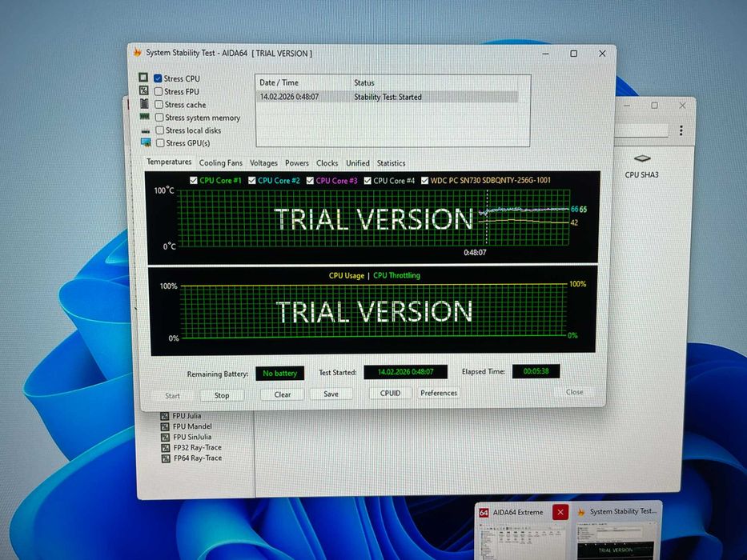Click the icon beside FPU Julia
The height and width of the screenshot is (560, 747).
[x=165, y=416]
